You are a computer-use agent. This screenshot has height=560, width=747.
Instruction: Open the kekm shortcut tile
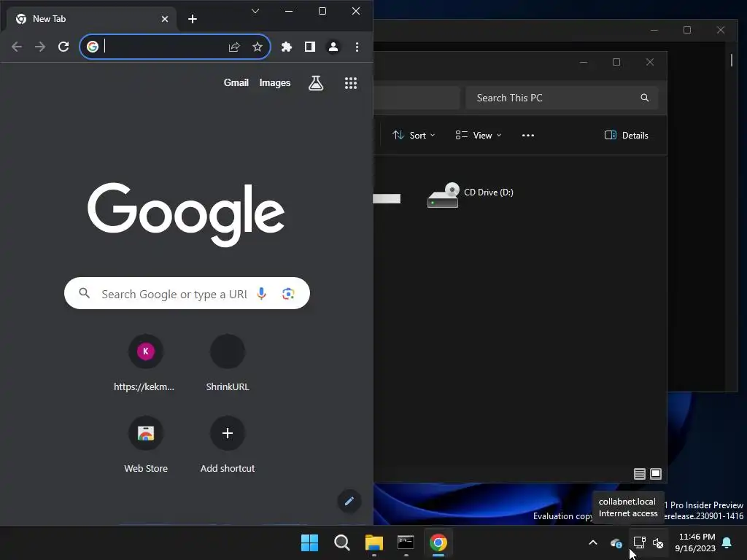(x=145, y=363)
